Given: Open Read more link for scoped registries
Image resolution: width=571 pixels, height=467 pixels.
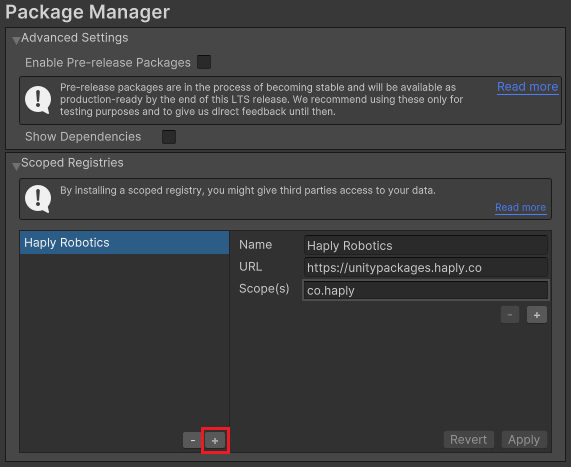Looking at the screenshot, I should [521, 208].
